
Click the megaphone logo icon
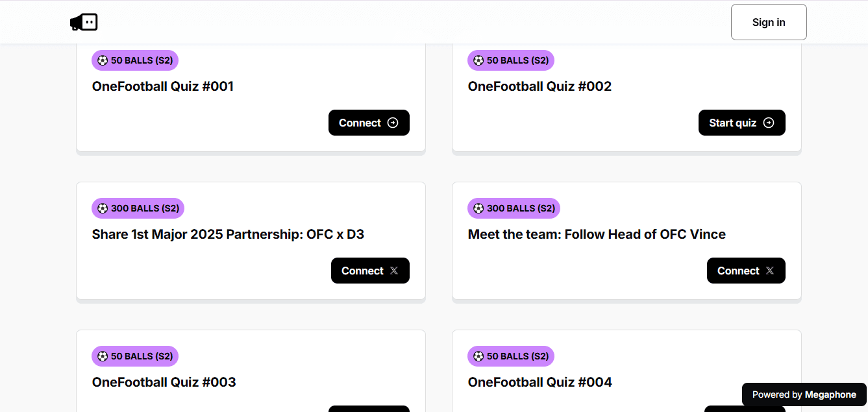pyautogui.click(x=84, y=22)
